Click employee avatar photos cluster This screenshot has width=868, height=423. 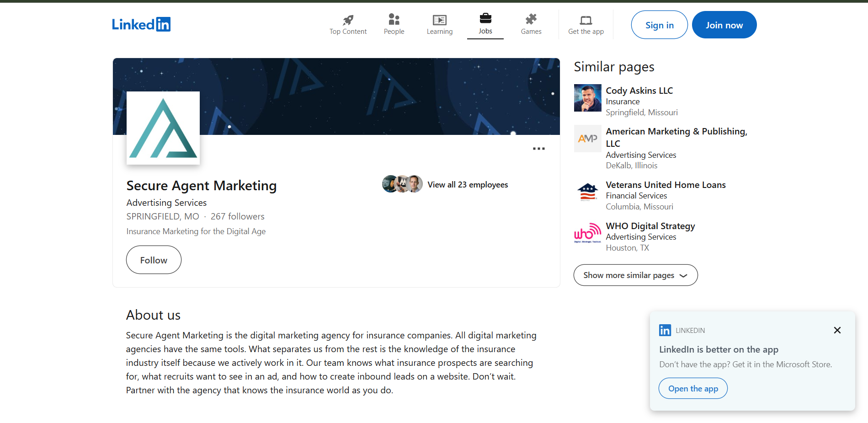(402, 184)
